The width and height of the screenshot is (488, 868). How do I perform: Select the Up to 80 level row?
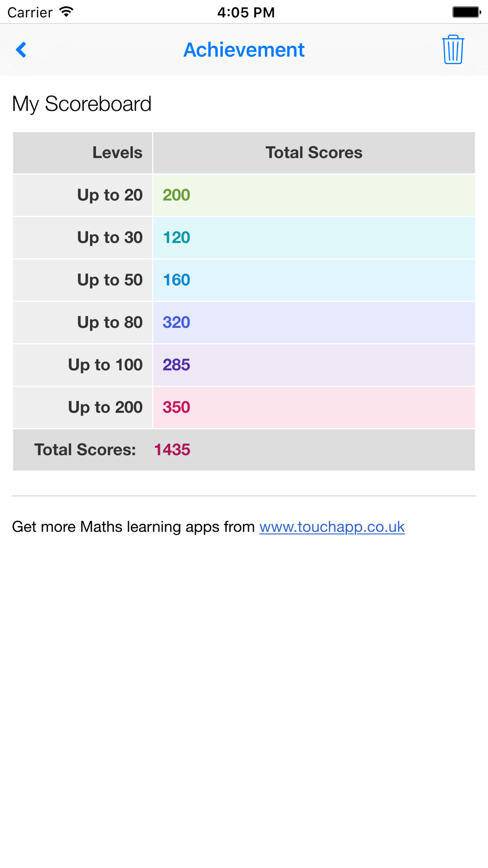[x=109, y=323]
